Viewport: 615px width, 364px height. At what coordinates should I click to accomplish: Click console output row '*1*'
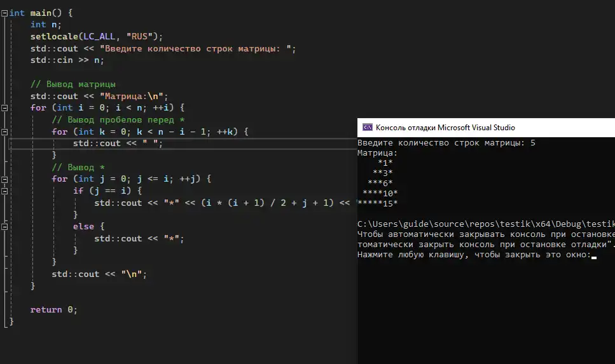pos(385,163)
